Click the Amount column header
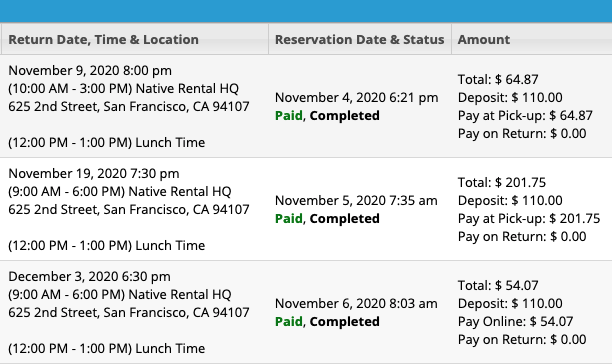This screenshot has height=364, width=612. click(484, 39)
